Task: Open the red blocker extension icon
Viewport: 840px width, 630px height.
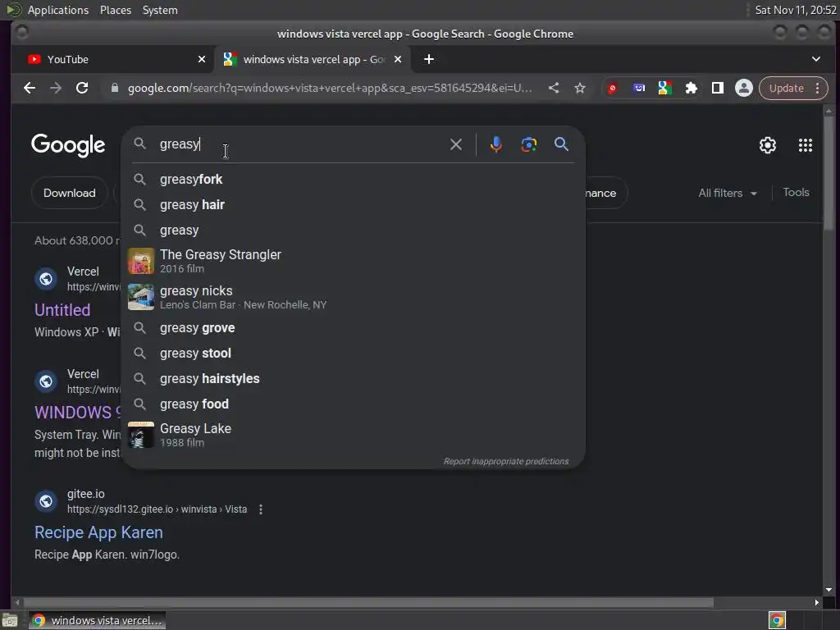Action: tap(612, 89)
